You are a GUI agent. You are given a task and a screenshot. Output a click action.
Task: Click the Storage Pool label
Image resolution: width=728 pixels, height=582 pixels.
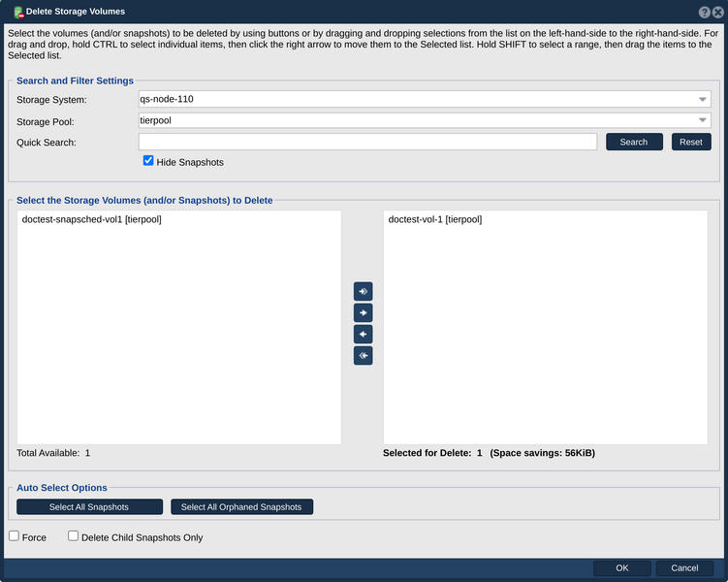click(45, 121)
